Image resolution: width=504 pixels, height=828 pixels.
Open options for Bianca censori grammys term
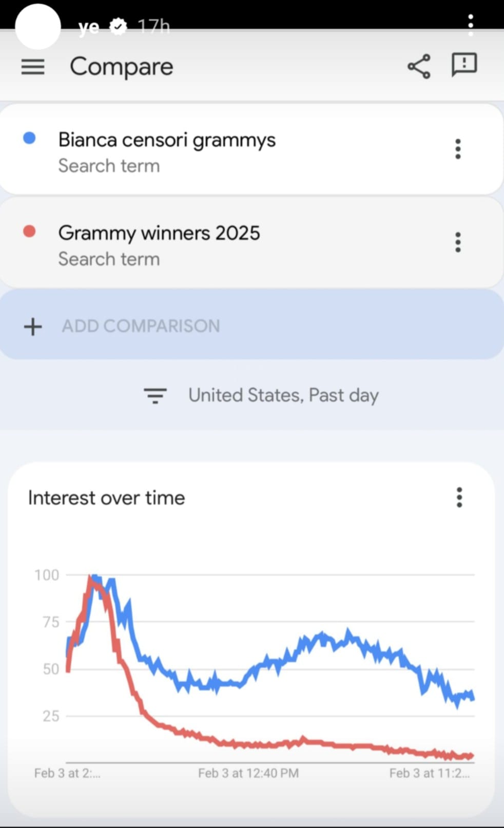[x=458, y=149]
